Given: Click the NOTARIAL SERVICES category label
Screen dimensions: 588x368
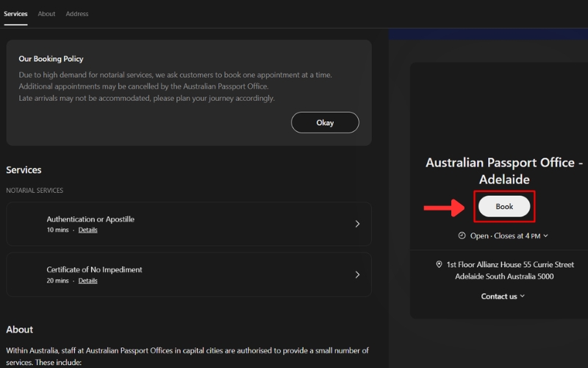Looking at the screenshot, I should [35, 191].
